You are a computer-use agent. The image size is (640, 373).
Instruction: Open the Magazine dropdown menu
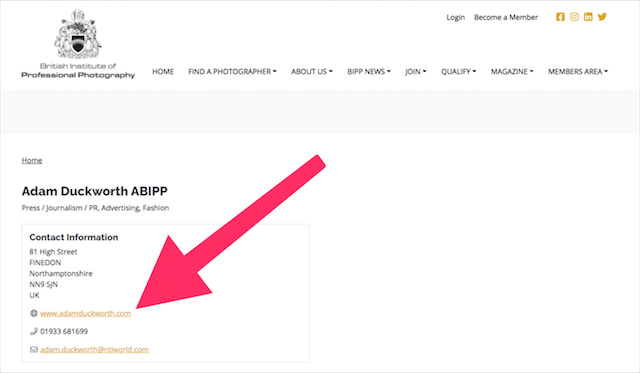pos(512,71)
